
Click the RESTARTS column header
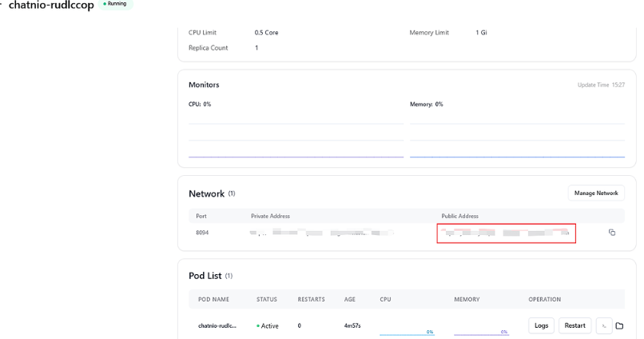click(x=311, y=299)
